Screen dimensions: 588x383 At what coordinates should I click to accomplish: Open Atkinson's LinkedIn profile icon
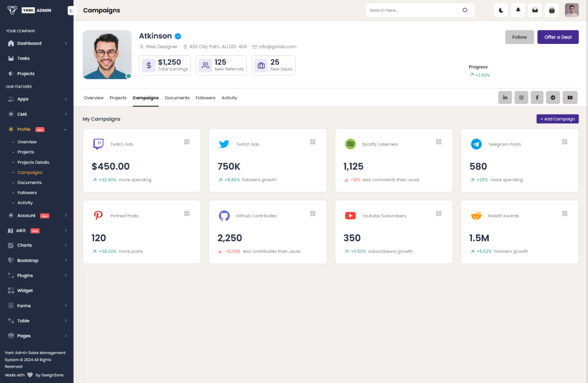click(505, 97)
